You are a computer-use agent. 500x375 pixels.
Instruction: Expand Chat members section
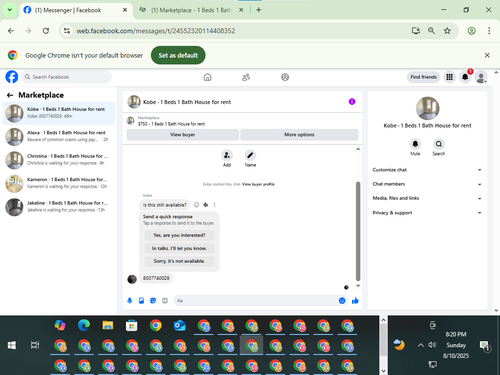tap(427, 184)
